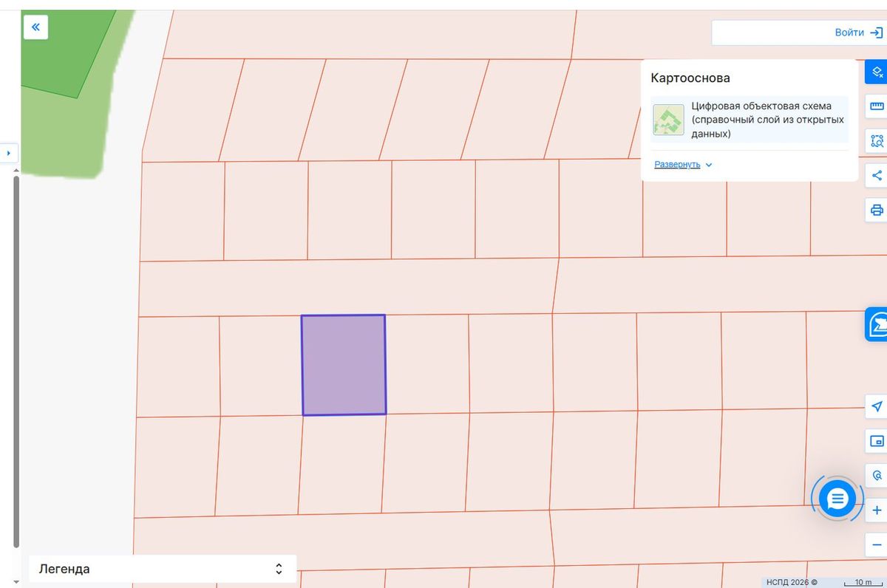Image resolution: width=887 pixels, height=588 pixels.
Task: Open the chat support bubble
Action: (837, 500)
